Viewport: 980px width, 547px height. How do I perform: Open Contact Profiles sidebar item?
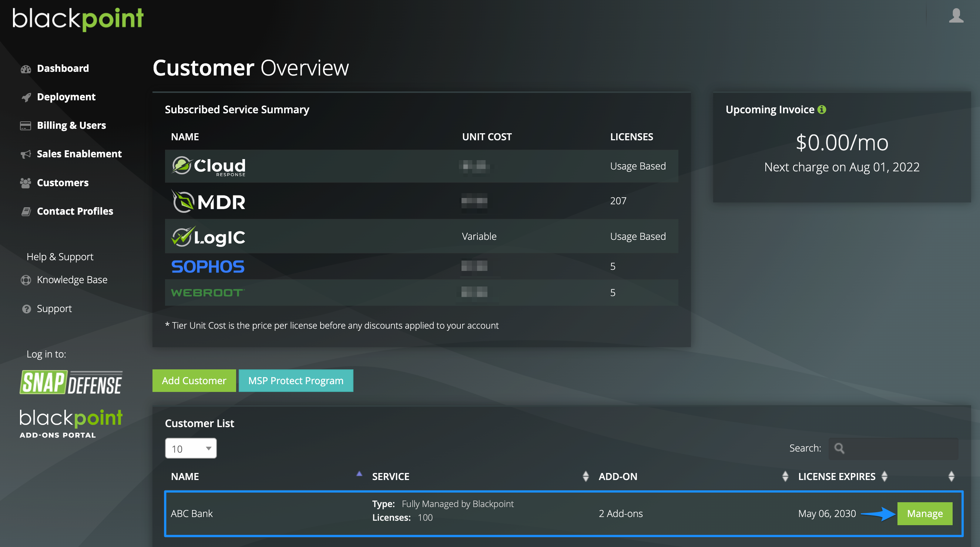(x=74, y=211)
